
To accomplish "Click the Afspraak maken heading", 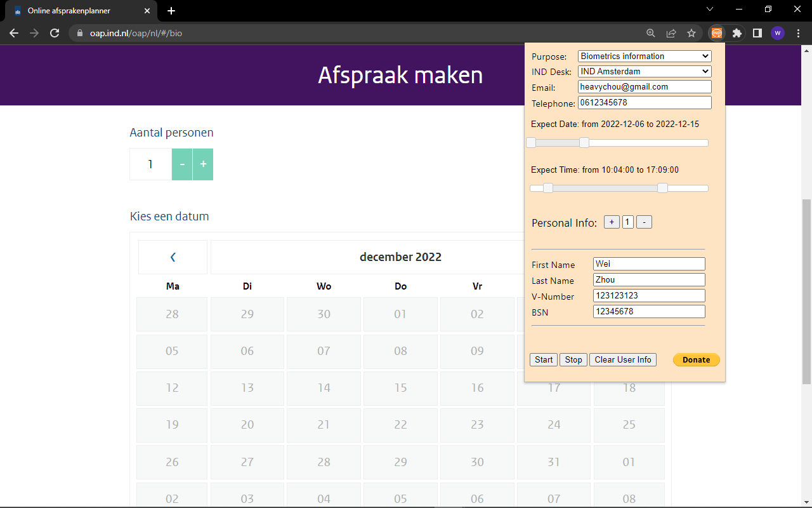I will pos(400,76).
